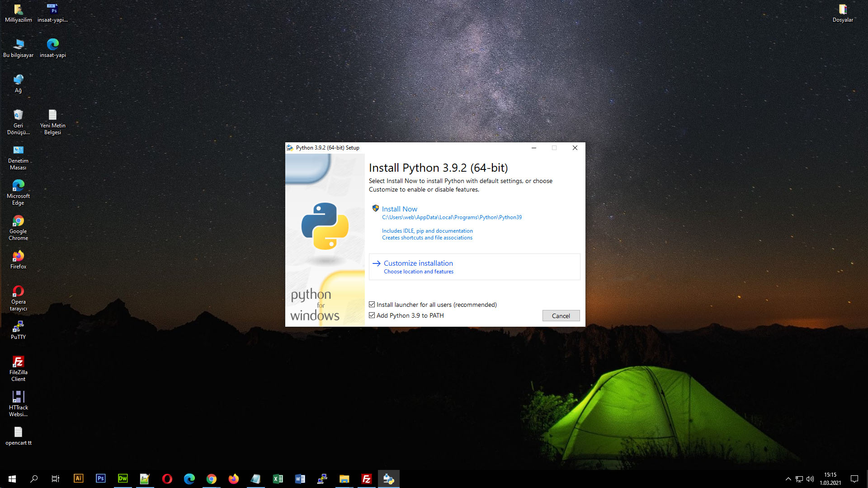868x488 pixels.
Task: Close the Python 3.9.2 Setup window
Action: point(575,148)
